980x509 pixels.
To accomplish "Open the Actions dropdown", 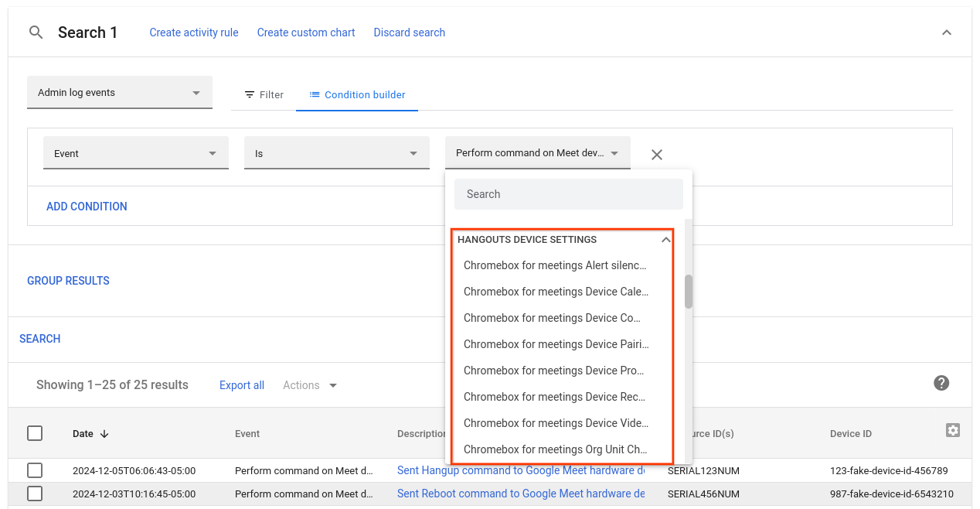I will tap(310, 385).
